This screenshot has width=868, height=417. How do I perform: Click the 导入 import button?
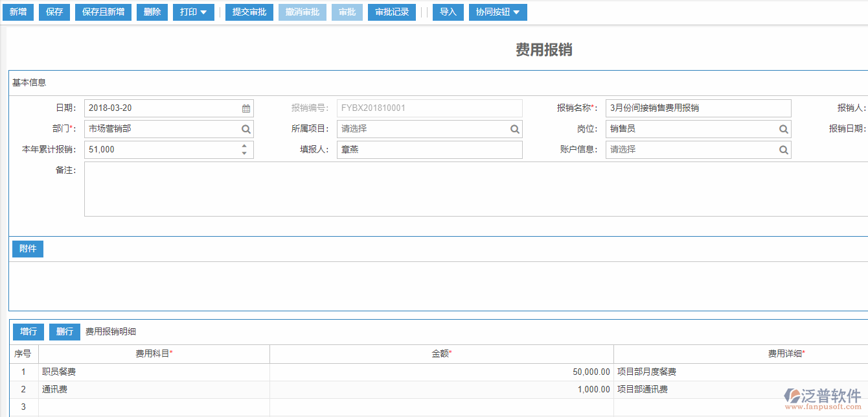click(448, 12)
